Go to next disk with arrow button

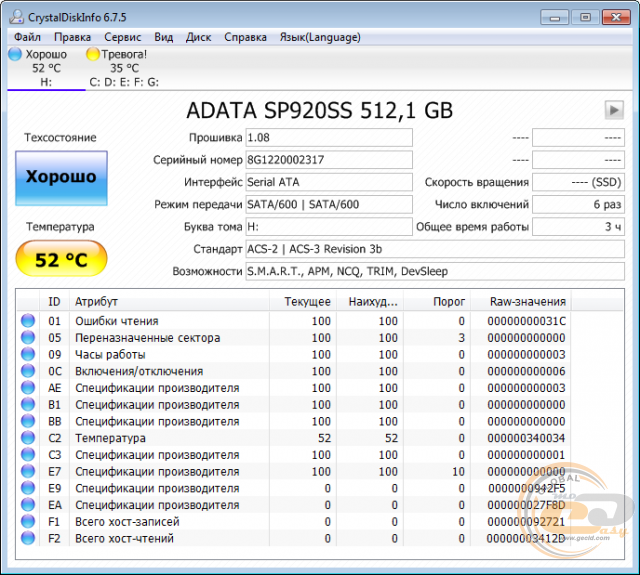coord(614,110)
